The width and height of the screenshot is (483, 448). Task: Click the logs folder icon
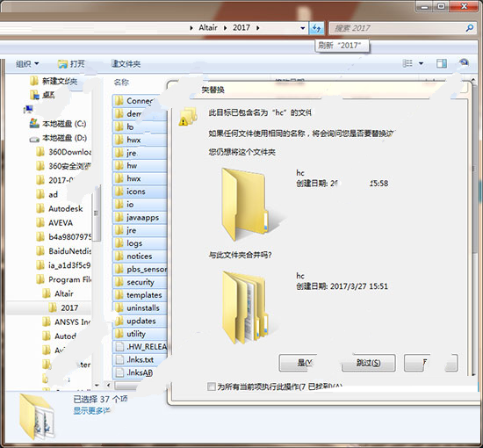[x=119, y=243]
